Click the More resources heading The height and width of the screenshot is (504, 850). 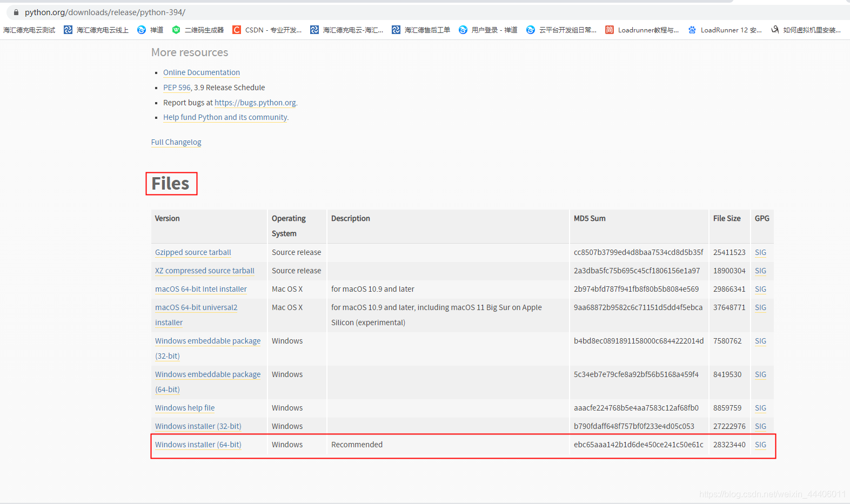[x=190, y=52]
